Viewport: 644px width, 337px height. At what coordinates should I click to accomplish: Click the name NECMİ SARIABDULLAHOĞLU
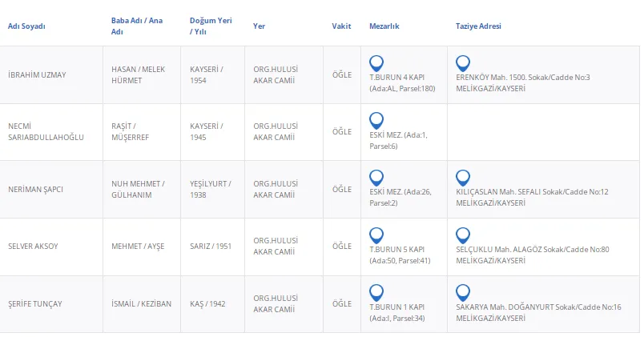coord(46,131)
